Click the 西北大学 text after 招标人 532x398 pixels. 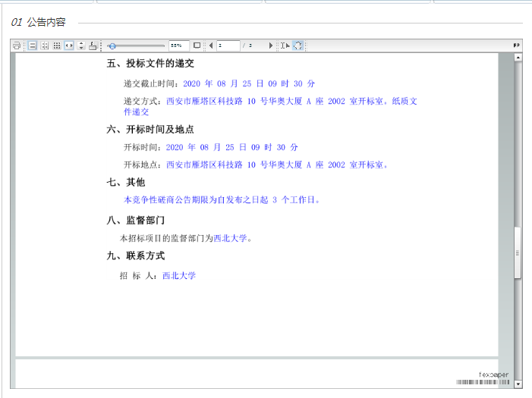point(179,276)
